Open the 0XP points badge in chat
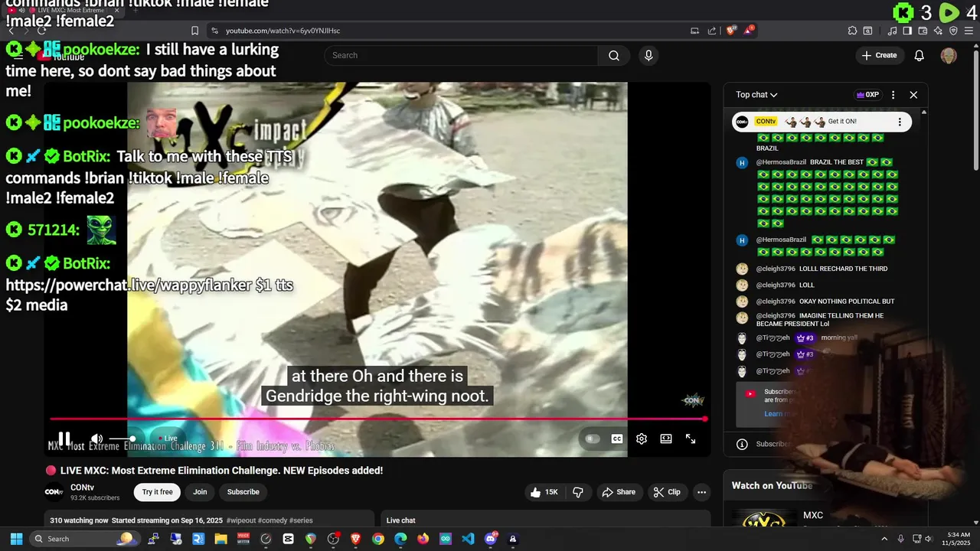980x551 pixels. click(x=867, y=95)
